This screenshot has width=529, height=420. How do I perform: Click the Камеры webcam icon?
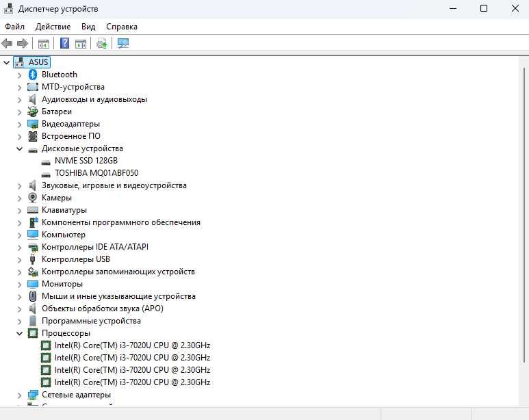point(33,198)
